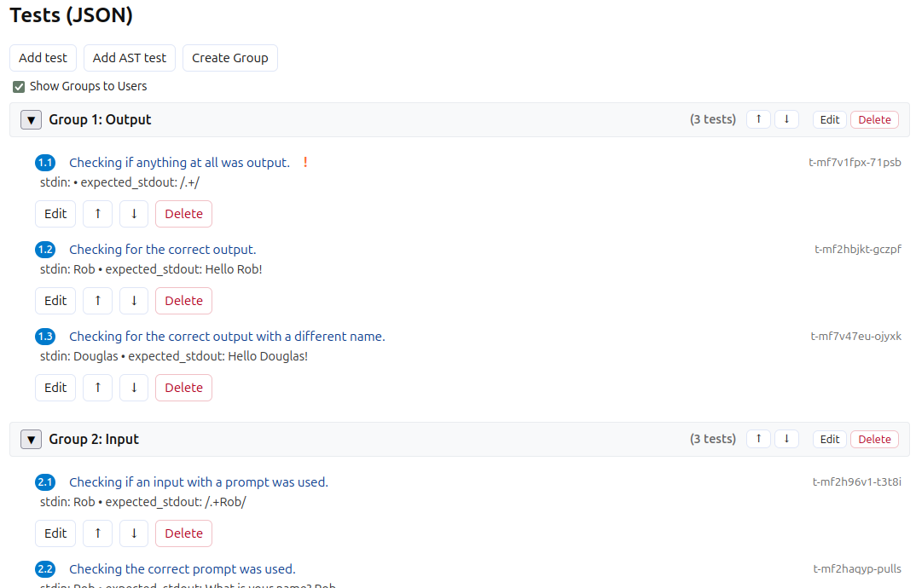Collapse Group 2: Input section
The image size is (916, 588).
[31, 439]
